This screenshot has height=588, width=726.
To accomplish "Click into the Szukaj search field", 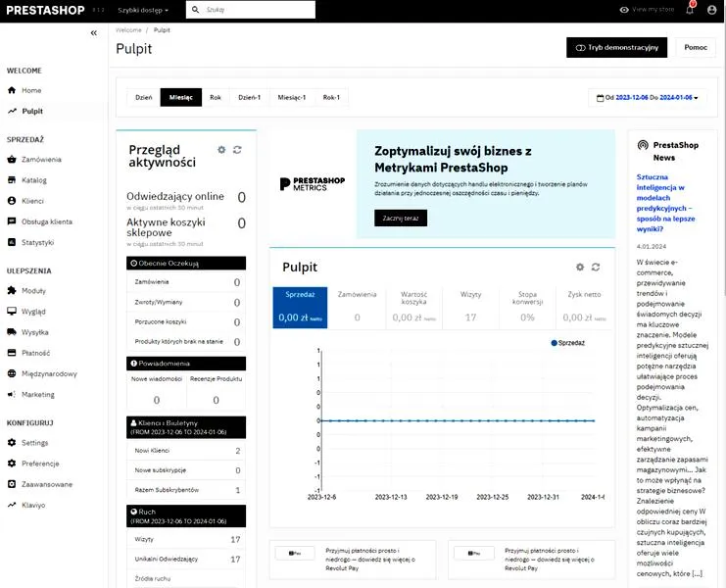I will pyautogui.click(x=251, y=10).
